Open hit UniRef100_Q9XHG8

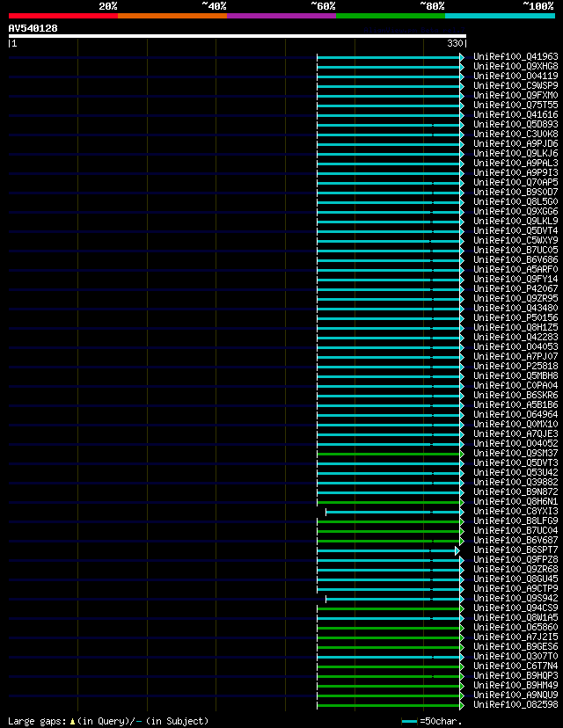(x=515, y=67)
